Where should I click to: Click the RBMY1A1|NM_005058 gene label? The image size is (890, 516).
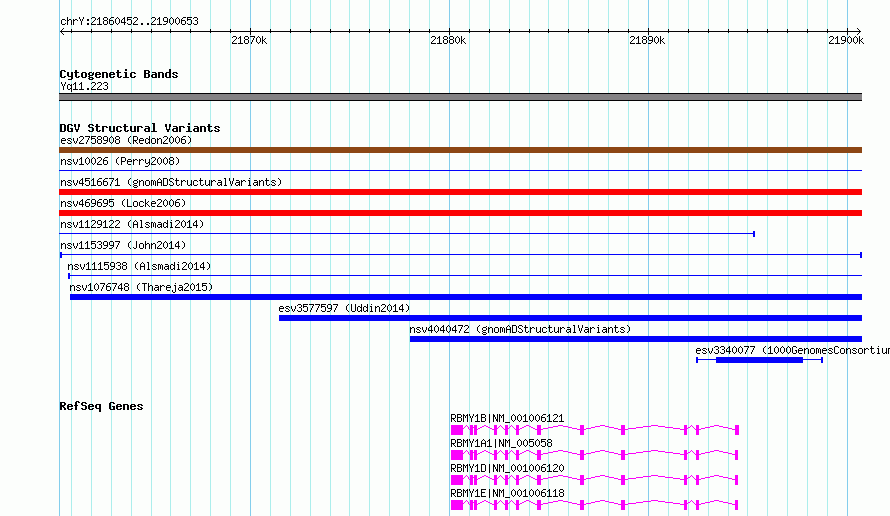point(501,443)
